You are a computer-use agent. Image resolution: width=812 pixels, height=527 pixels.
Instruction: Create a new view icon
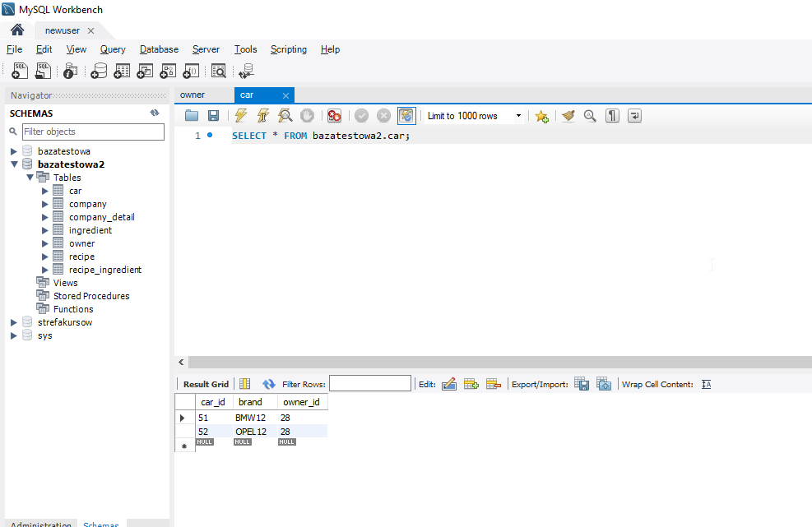[145, 71]
